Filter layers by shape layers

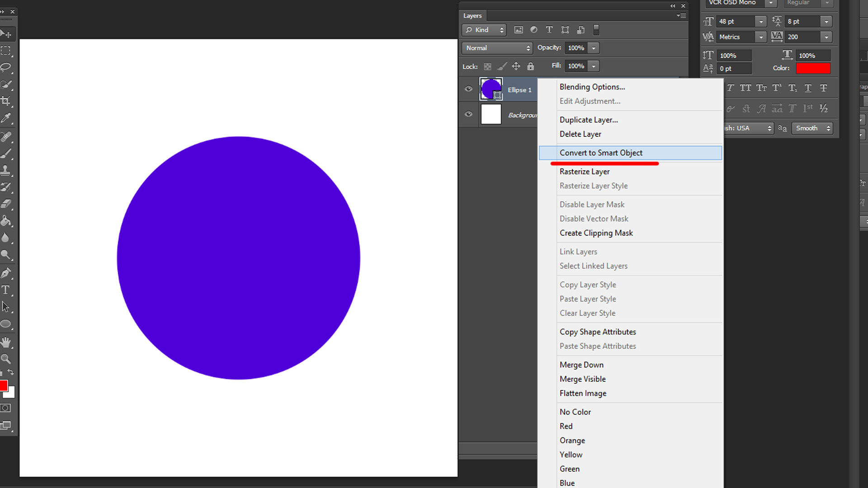point(565,30)
